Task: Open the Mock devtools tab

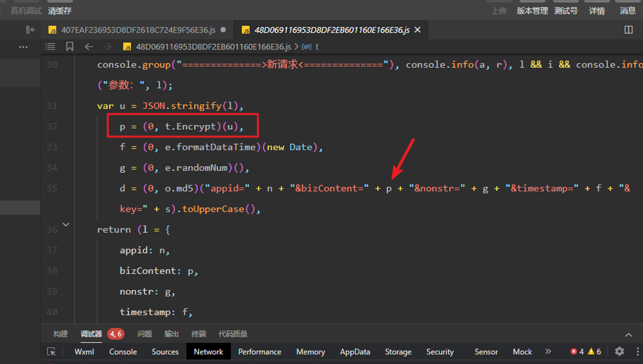Action: pyautogui.click(x=522, y=352)
